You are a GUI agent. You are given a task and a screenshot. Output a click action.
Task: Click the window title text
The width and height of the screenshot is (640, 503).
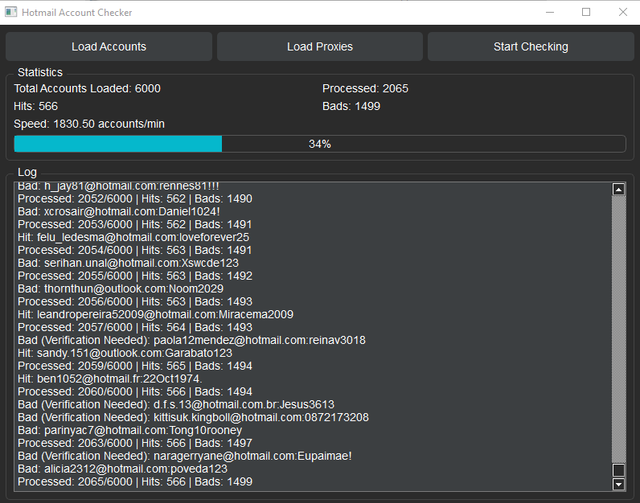(x=77, y=12)
